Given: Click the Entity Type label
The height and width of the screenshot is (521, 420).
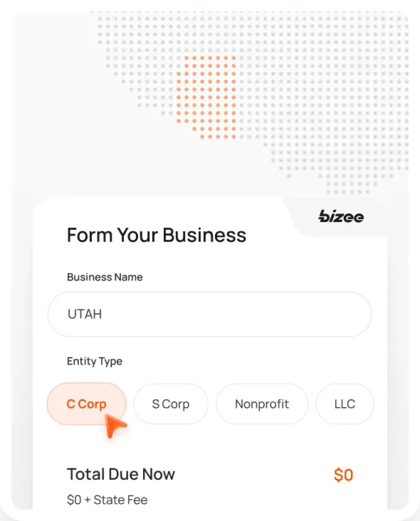Looking at the screenshot, I should point(94,361).
